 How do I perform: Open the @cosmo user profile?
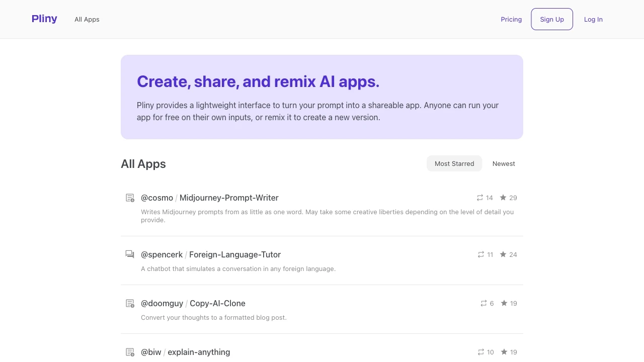(156, 198)
